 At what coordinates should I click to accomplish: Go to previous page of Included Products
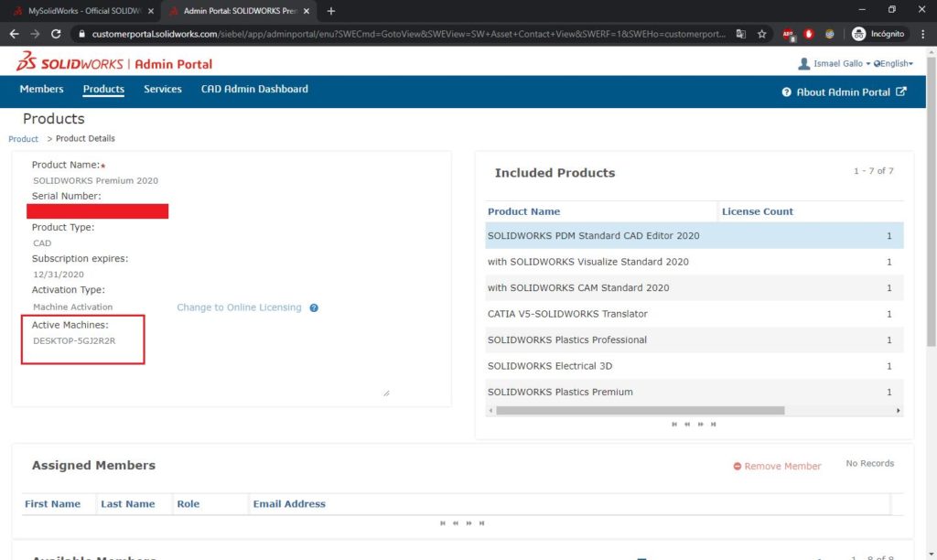pos(687,425)
